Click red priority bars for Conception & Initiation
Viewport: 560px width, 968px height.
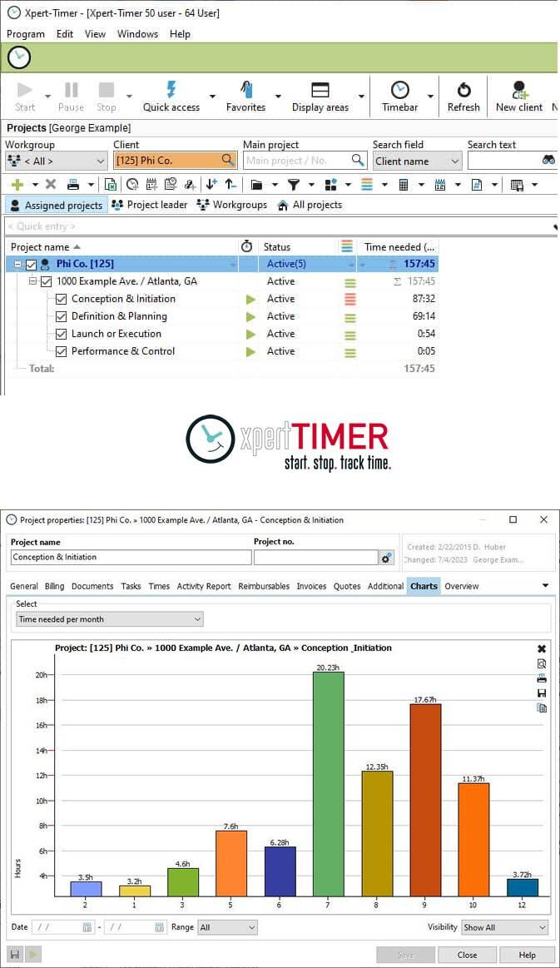pos(349,300)
